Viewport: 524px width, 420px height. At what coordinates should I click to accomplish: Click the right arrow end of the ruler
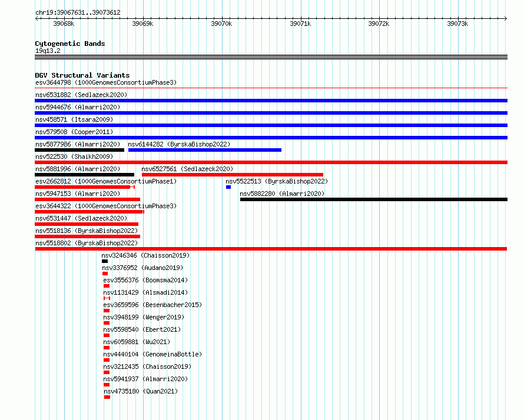pyautogui.click(x=506, y=18)
